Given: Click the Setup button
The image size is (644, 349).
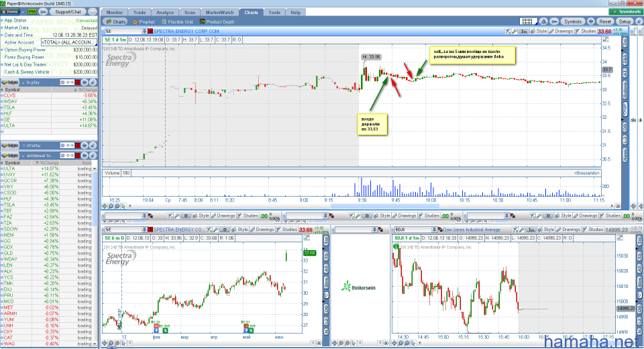Looking at the screenshot, I should 625,21.
